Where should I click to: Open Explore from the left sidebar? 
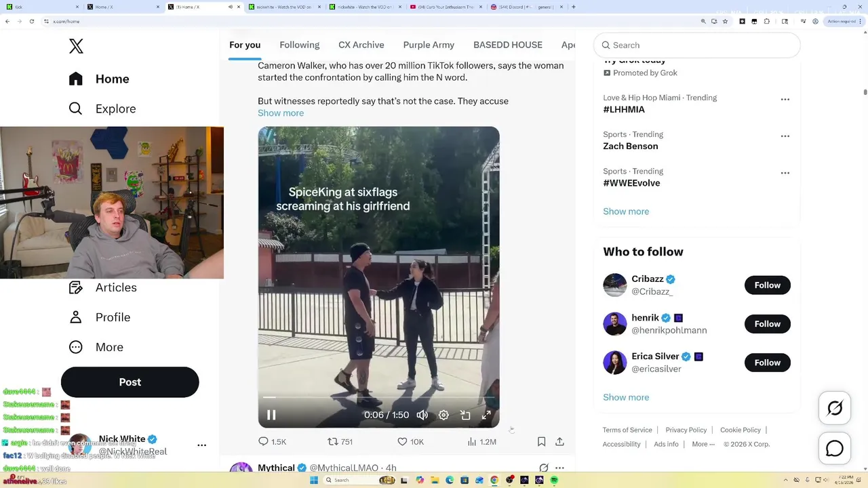point(102,108)
